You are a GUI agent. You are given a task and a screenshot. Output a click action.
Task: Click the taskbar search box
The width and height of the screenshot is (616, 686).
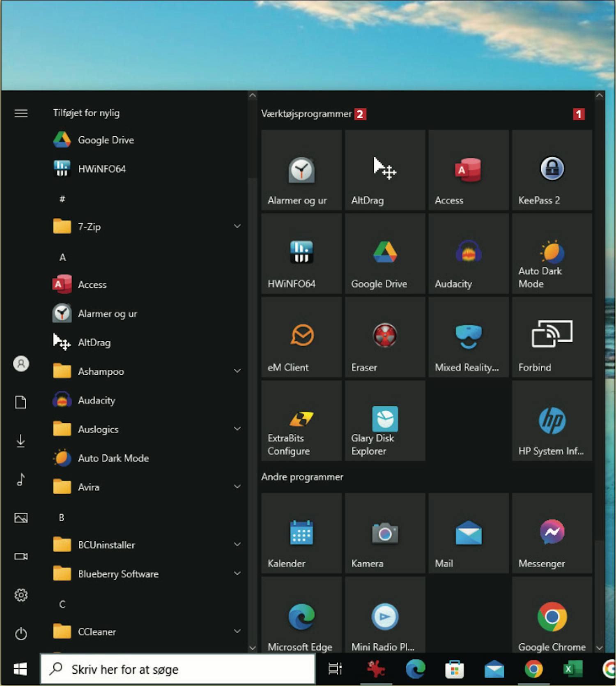pos(178,669)
